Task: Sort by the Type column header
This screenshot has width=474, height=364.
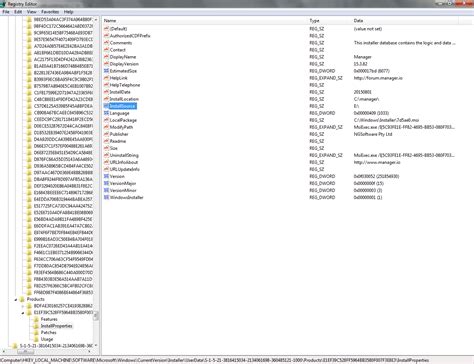Action: (x=329, y=21)
